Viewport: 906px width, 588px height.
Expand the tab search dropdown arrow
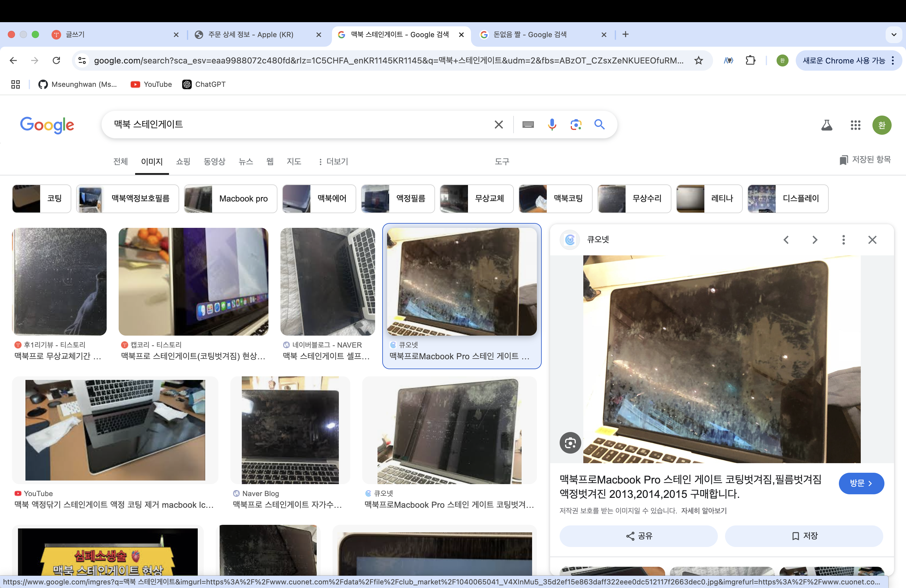(x=893, y=35)
